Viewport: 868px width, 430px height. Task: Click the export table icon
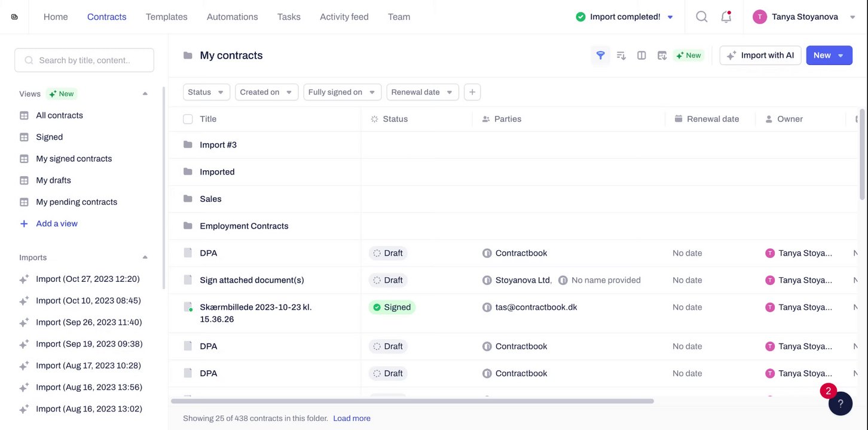coord(662,56)
